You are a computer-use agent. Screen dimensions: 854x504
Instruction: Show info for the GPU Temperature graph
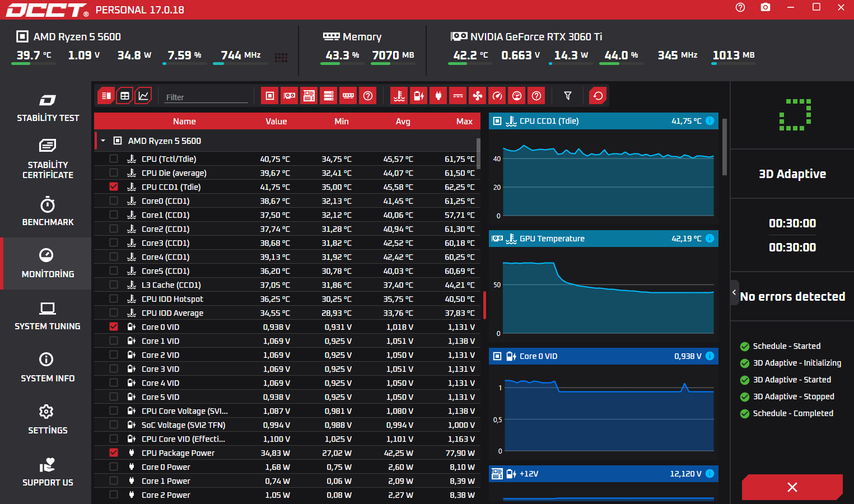tap(710, 239)
